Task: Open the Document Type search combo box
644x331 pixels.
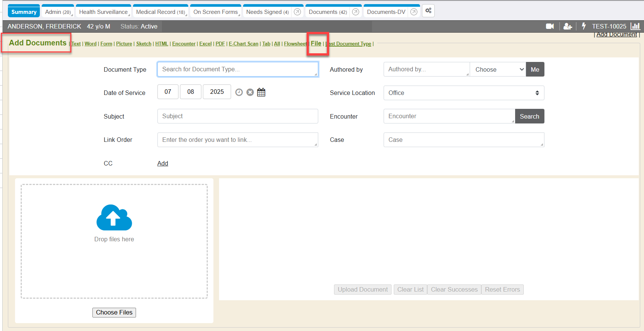Action: click(237, 69)
